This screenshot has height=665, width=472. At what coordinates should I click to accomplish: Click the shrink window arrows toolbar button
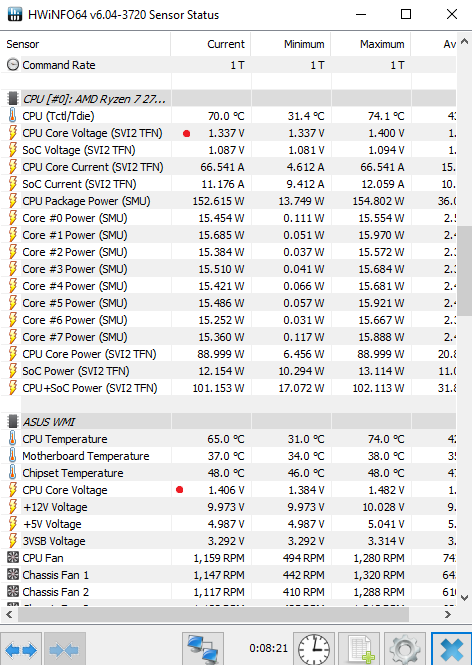pos(65,649)
